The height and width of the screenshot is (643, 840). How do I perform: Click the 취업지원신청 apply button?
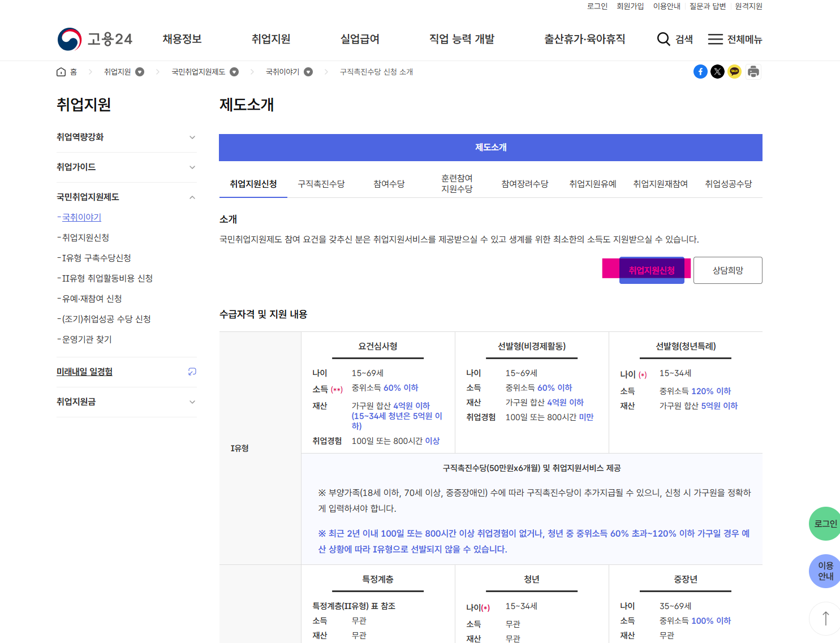tap(652, 270)
